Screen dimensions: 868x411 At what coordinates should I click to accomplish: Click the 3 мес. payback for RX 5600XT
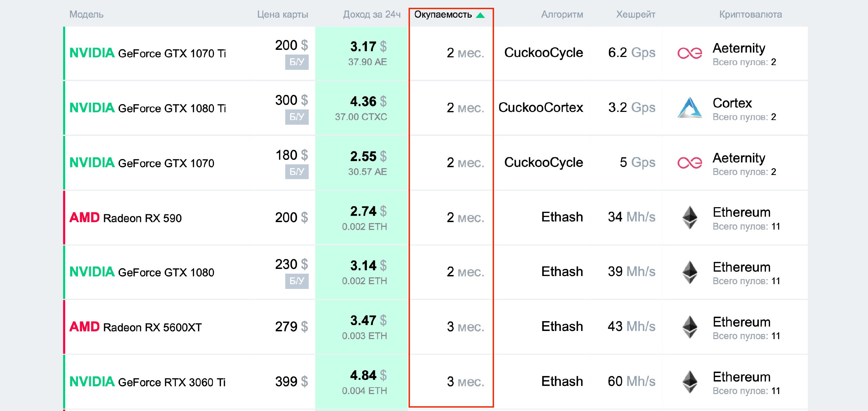coord(465,327)
